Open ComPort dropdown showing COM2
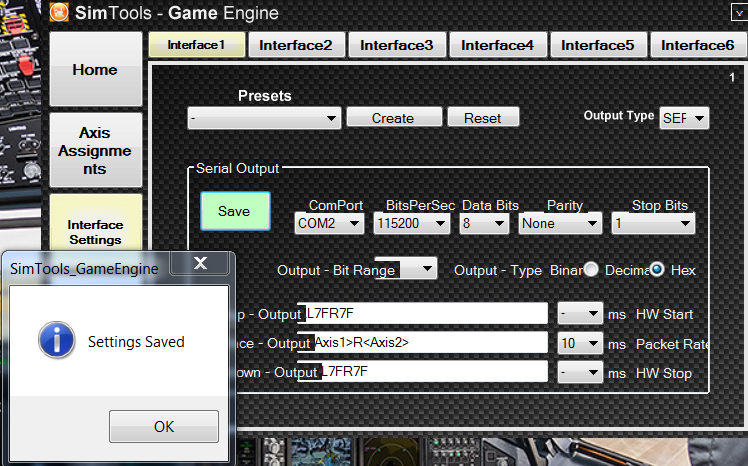The height and width of the screenshot is (466, 748). [329, 223]
